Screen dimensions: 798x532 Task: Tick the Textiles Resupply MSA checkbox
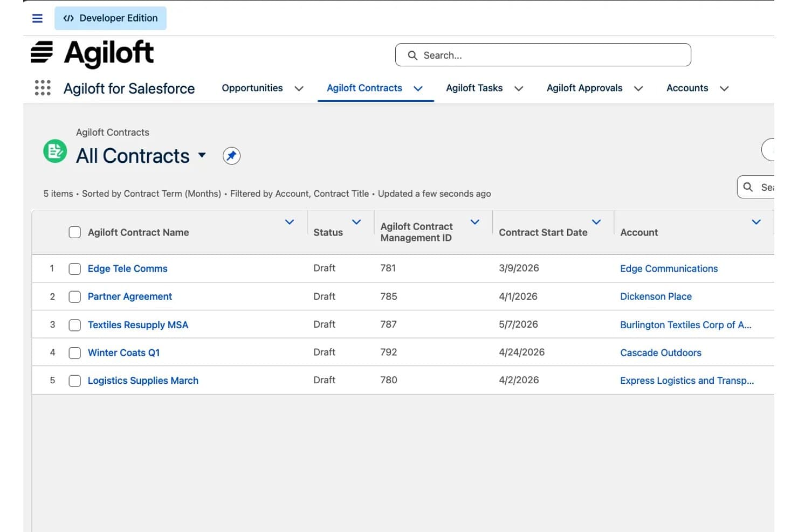coord(75,325)
